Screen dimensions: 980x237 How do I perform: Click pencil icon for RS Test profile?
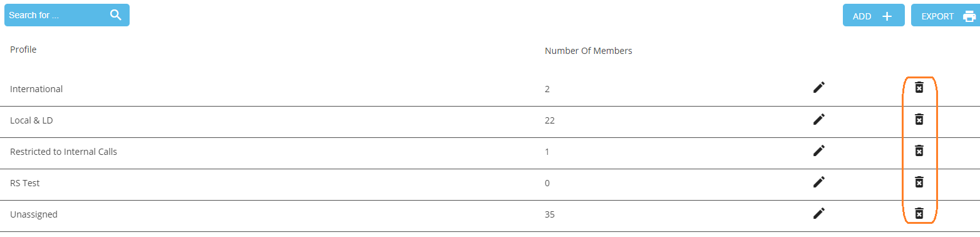818,181
